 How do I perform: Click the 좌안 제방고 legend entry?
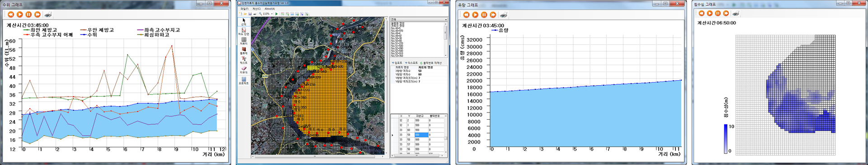(40, 30)
